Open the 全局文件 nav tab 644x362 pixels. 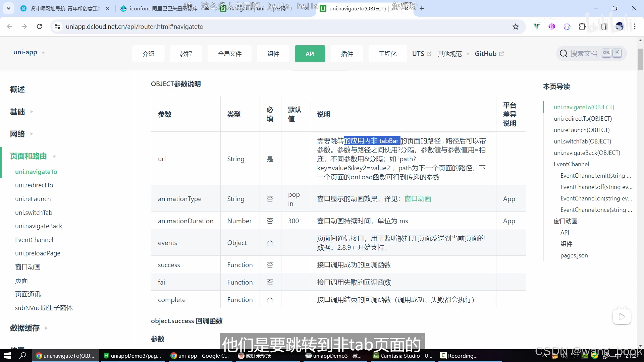click(x=230, y=54)
